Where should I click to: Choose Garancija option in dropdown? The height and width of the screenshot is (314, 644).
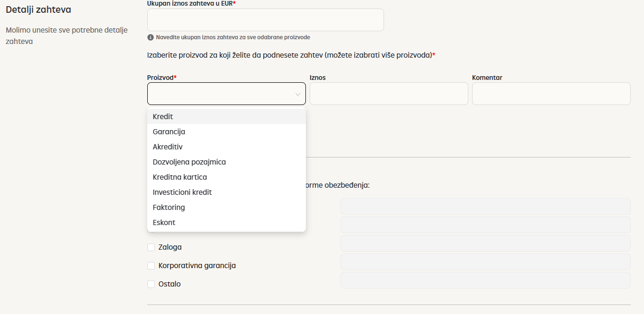[x=226, y=131]
